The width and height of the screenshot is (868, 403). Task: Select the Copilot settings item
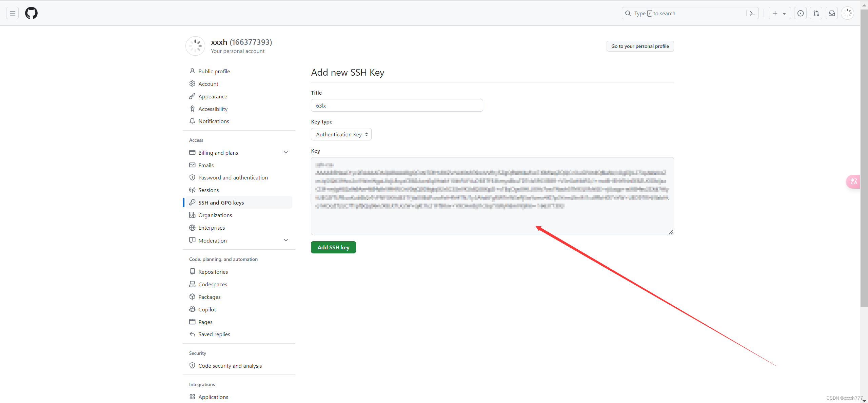[207, 309]
